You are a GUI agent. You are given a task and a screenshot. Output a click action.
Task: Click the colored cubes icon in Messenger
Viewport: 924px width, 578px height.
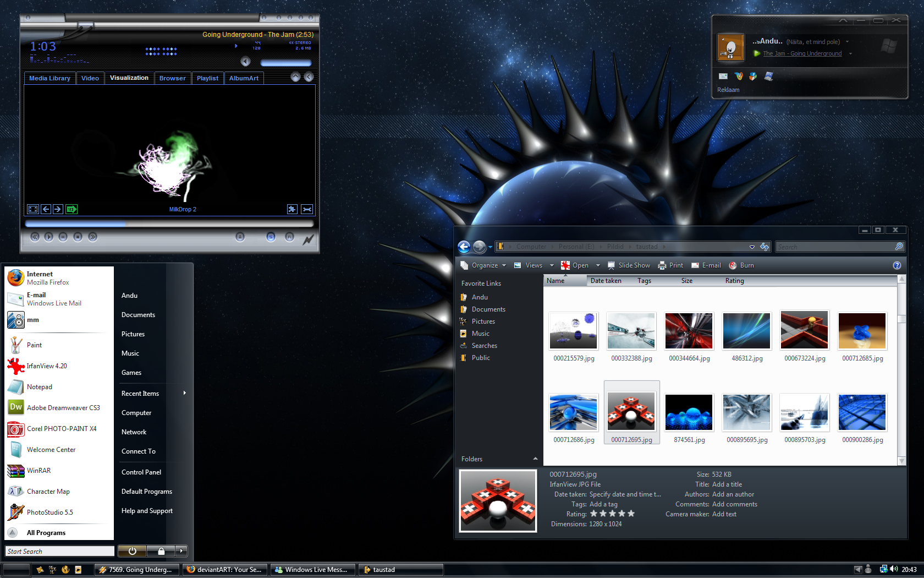point(753,76)
